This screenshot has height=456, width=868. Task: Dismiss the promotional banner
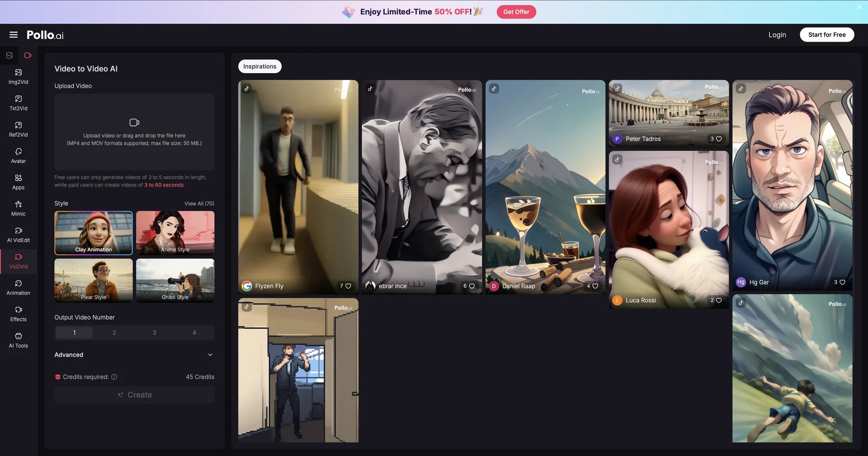859,7
